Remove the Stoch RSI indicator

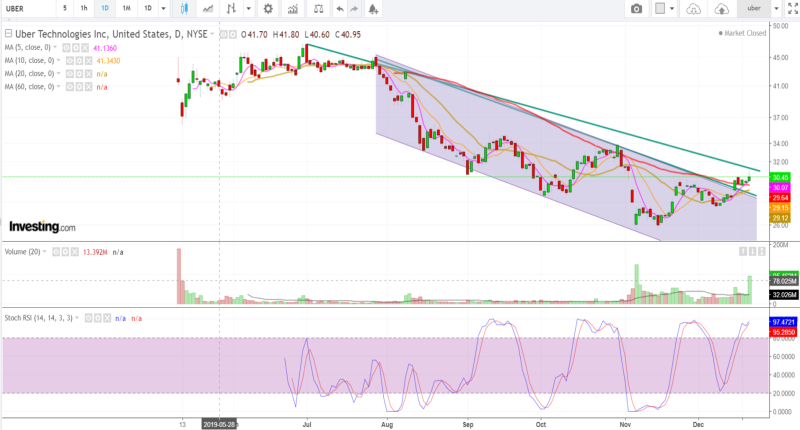tap(107, 318)
